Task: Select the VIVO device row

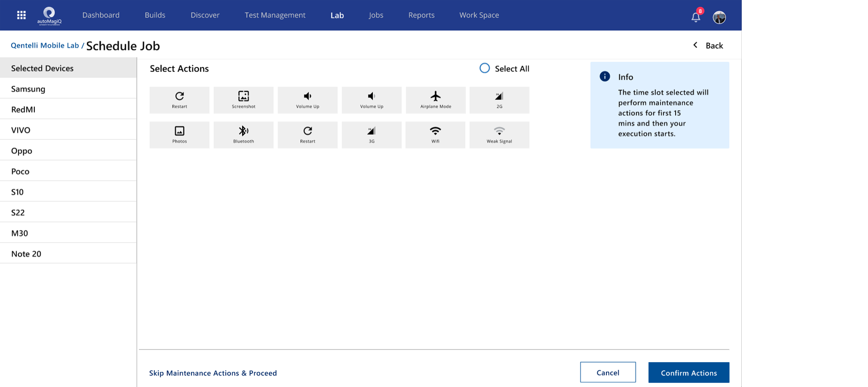Action: click(x=68, y=130)
